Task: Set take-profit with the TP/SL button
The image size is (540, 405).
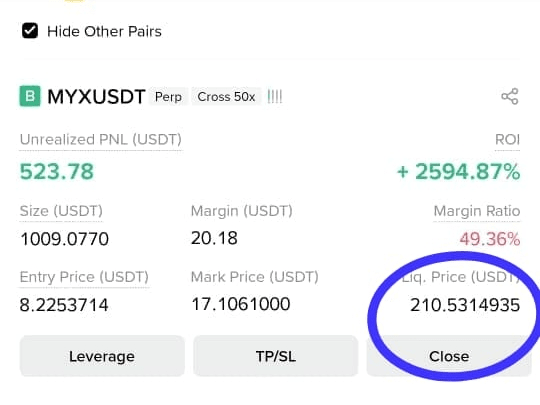Action: point(276,356)
